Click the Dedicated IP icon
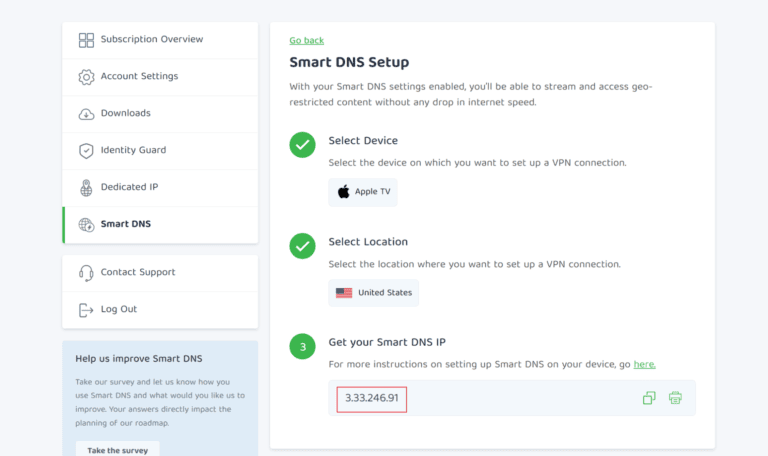 [x=86, y=188]
